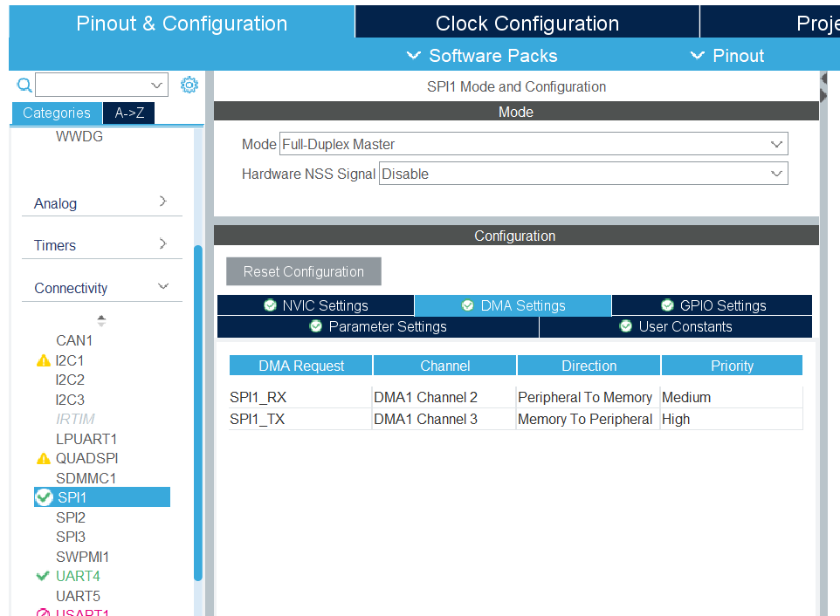
Task: Select the Categories tab
Action: [56, 113]
